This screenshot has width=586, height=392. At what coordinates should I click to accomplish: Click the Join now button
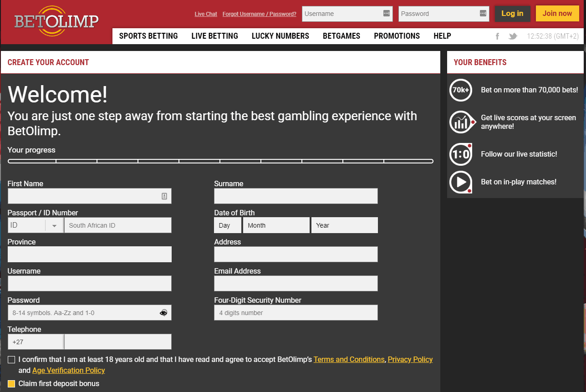(557, 14)
